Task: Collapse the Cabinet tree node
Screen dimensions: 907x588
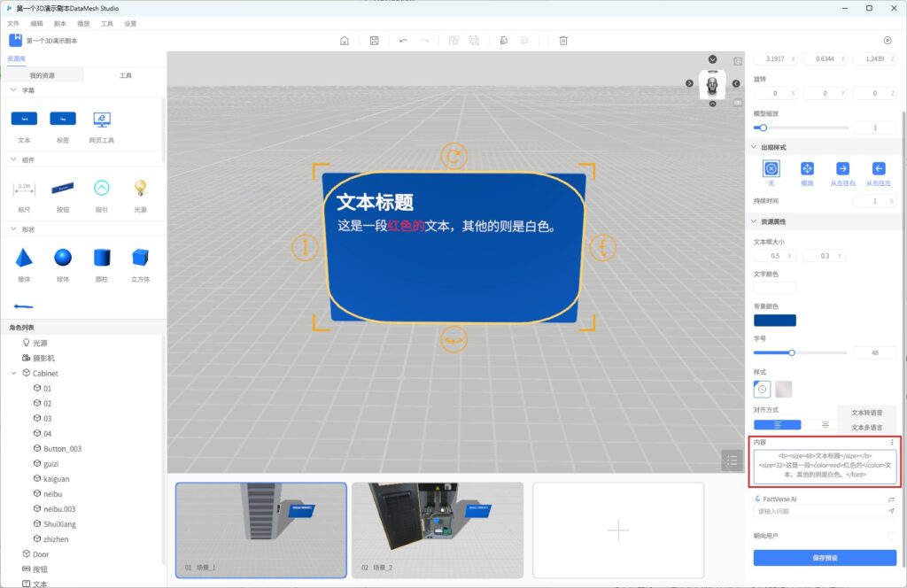Action: click(x=14, y=374)
